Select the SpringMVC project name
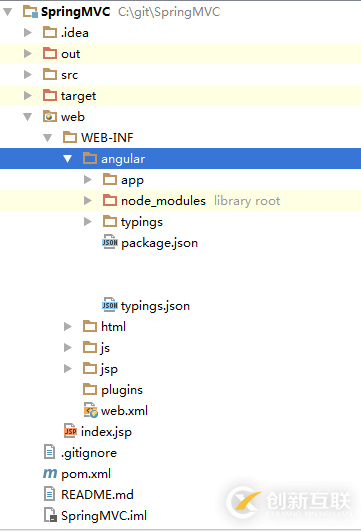 point(76,12)
